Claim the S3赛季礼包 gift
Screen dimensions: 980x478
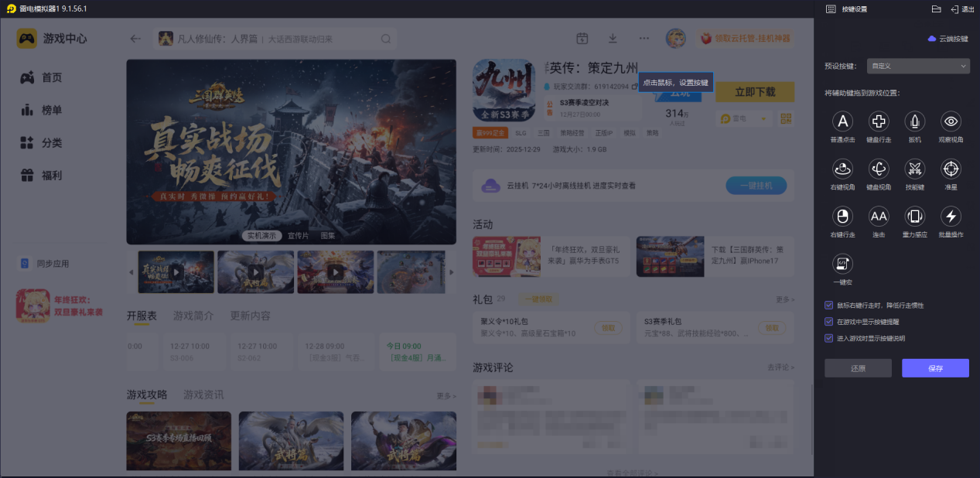(x=772, y=328)
